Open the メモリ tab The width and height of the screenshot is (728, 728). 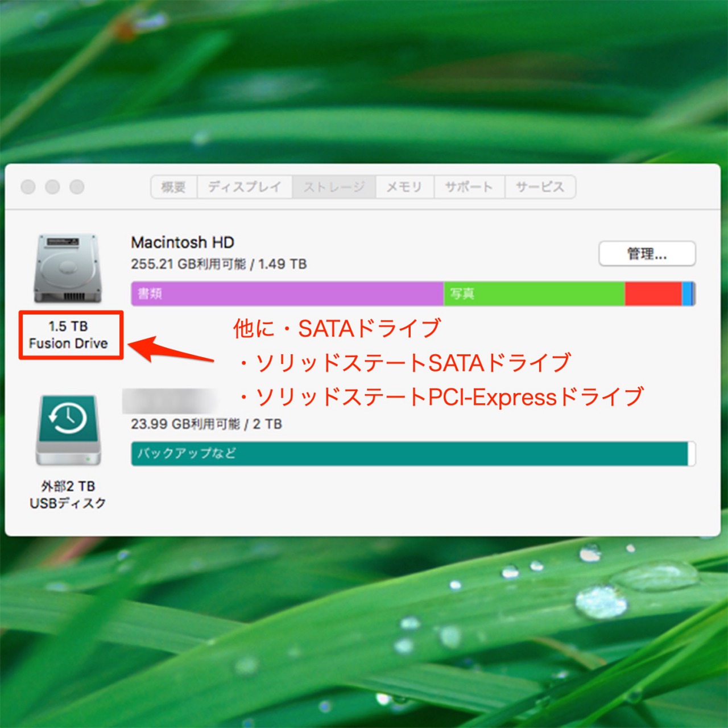coord(404,187)
